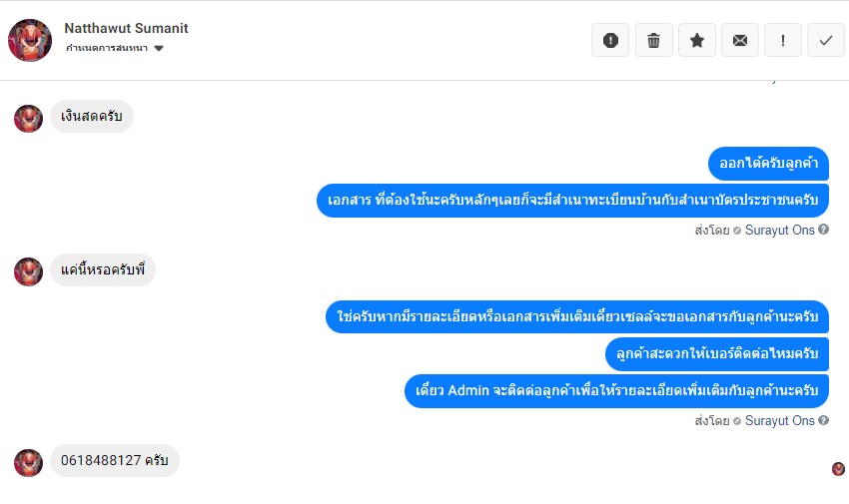849x504 pixels.
Task: Click help icon beside lower Surayut Ons
Action: point(824,421)
